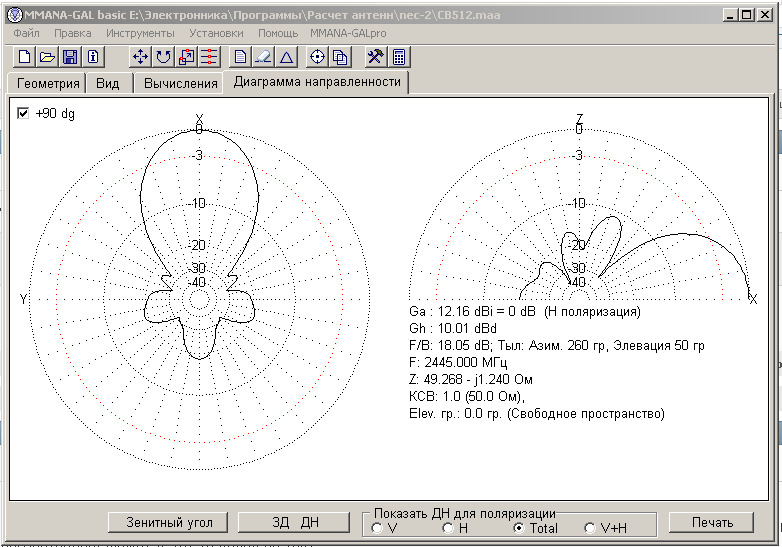
Task: Switch to the Вычисления tab
Action: pyautogui.click(x=181, y=83)
